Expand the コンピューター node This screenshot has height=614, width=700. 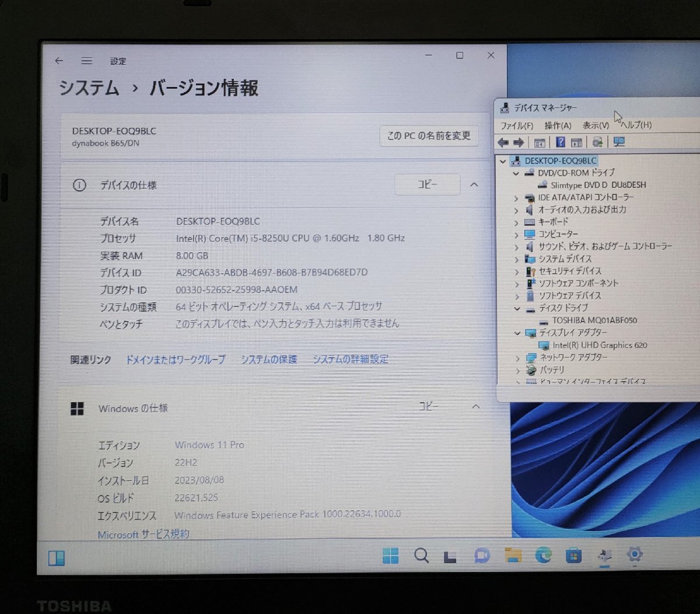tap(516, 235)
